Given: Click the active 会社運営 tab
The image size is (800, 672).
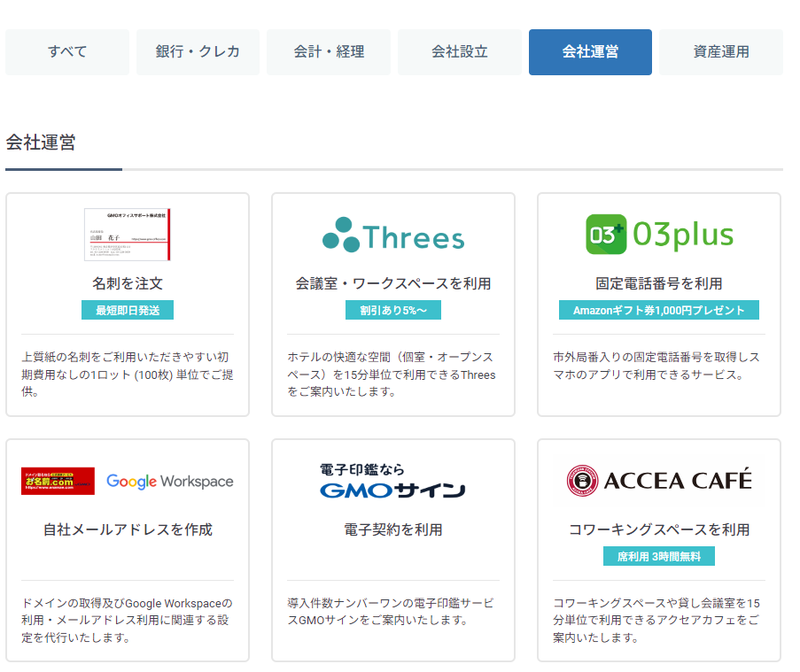Looking at the screenshot, I should pos(590,52).
